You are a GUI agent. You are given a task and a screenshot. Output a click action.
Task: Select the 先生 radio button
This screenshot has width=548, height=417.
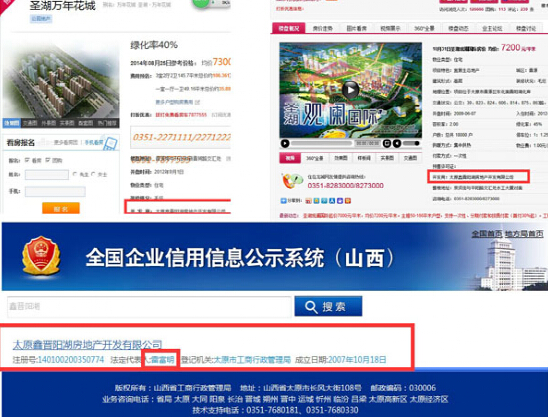tap(75, 174)
